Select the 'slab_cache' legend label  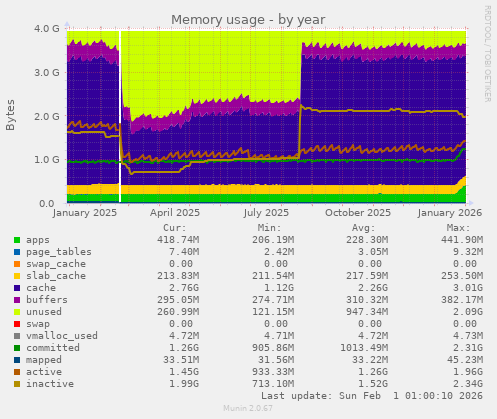click(56, 276)
